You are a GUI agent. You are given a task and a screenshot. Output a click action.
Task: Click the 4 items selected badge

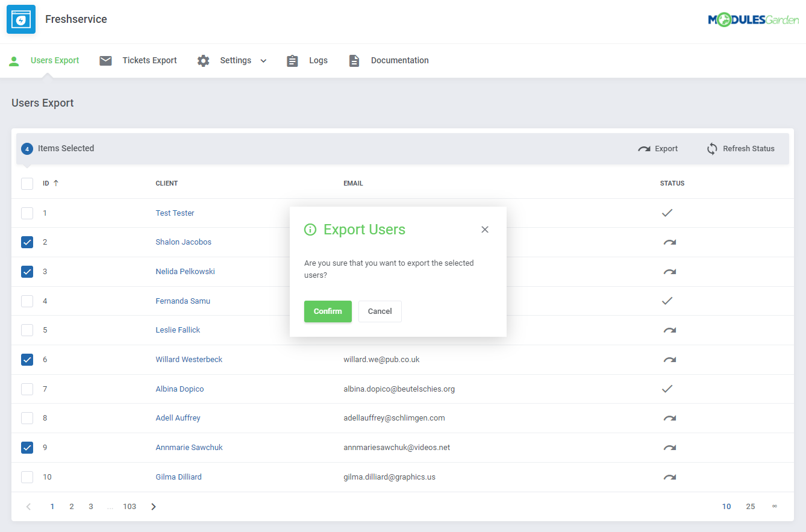[x=27, y=149]
